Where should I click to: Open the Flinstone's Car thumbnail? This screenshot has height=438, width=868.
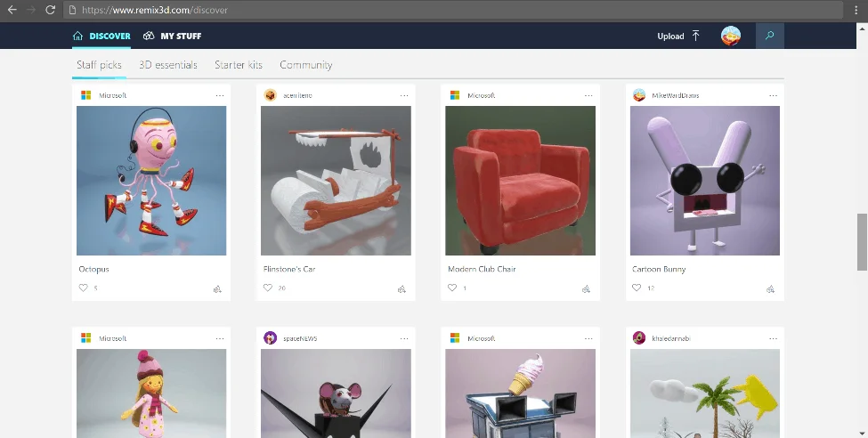coord(336,181)
